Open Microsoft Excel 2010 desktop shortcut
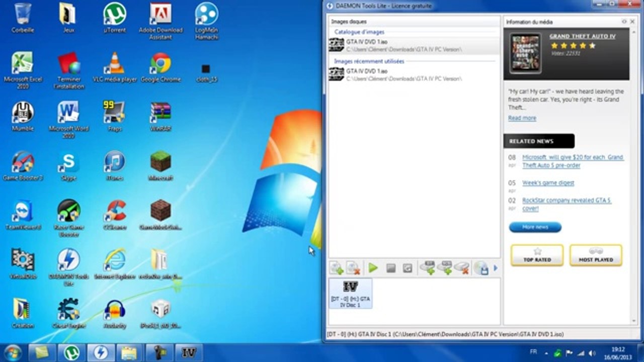Image resolution: width=644 pixels, height=362 pixels. tap(23, 70)
